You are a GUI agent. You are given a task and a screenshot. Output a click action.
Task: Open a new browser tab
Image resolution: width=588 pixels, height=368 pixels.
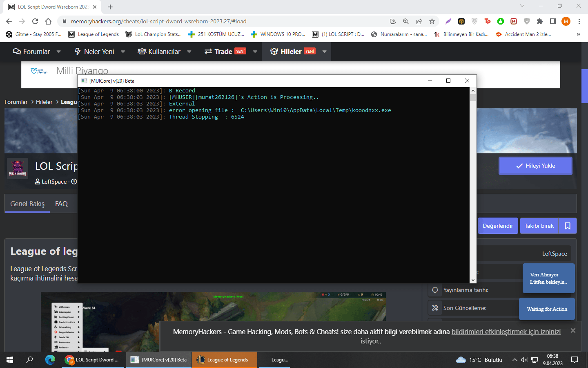click(110, 7)
